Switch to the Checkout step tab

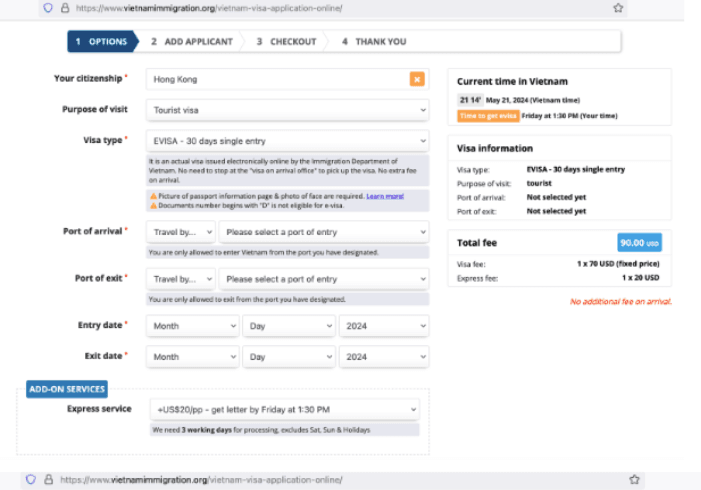pos(286,42)
